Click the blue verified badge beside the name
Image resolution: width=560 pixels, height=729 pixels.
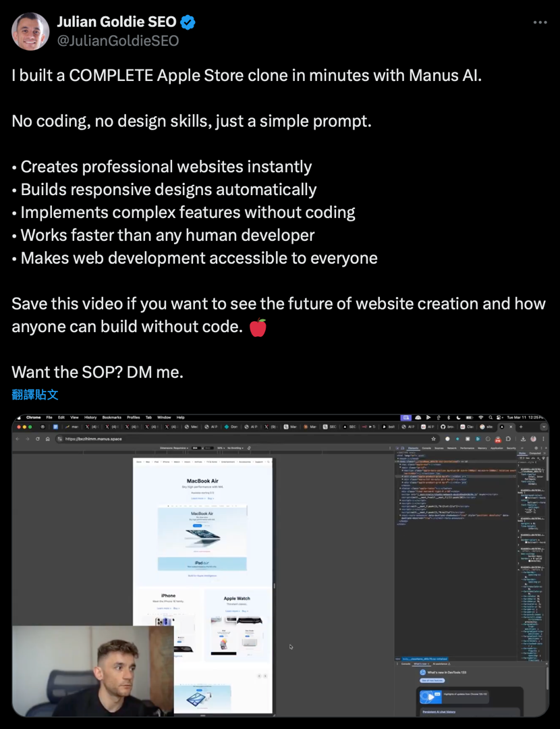click(188, 22)
